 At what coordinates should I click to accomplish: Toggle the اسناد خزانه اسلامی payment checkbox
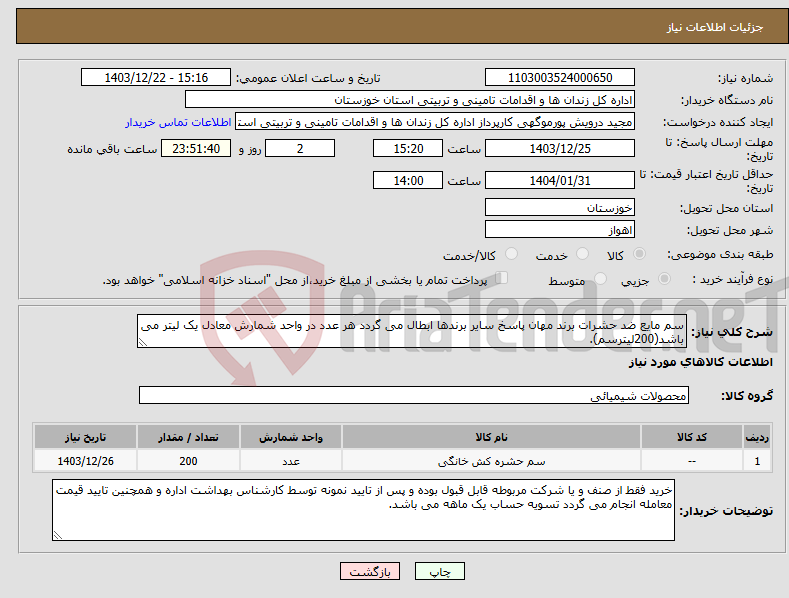(502, 277)
